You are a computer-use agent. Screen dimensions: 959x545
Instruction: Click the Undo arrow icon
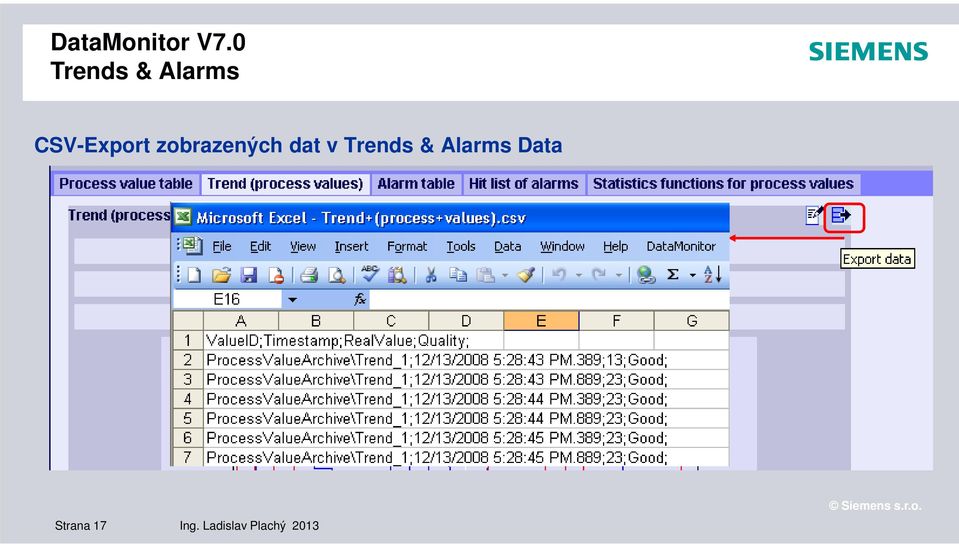558,275
